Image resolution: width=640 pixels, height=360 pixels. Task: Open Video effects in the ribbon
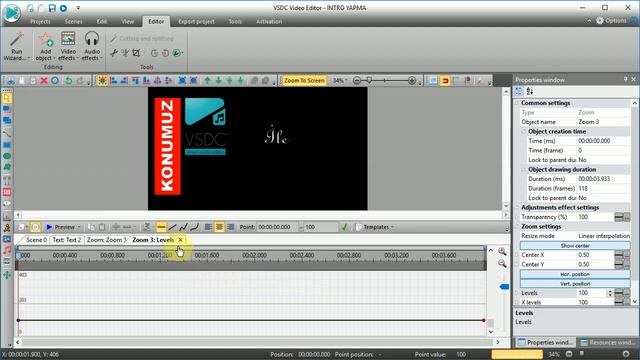tap(68, 46)
